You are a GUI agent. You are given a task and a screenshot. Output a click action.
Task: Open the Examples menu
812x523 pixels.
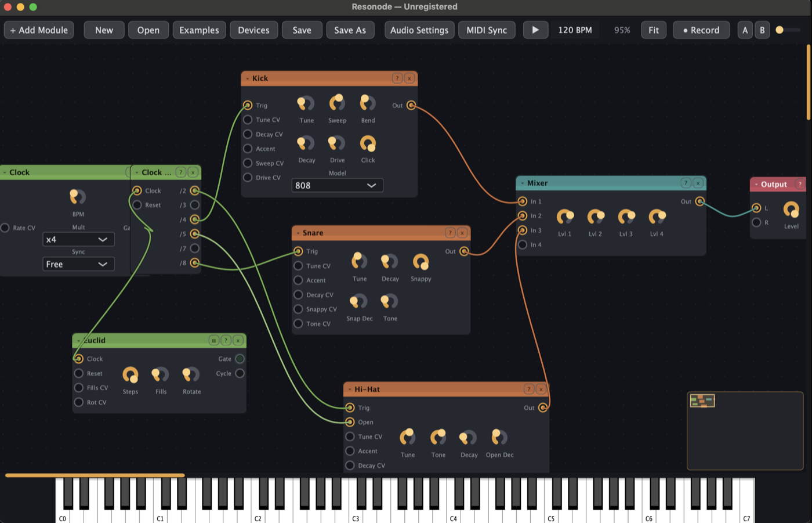(x=199, y=30)
